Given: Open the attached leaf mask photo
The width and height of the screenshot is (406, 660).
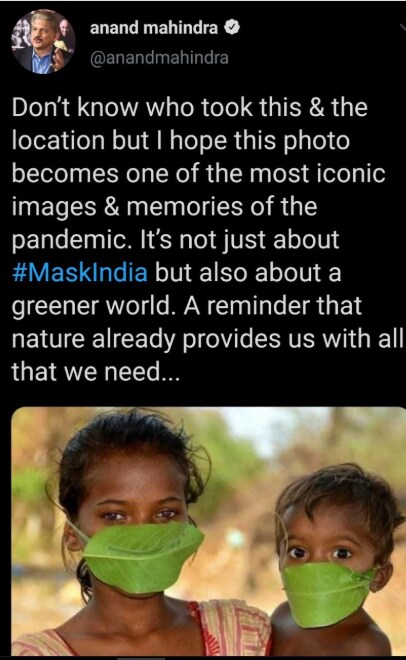Looking at the screenshot, I should click(x=208, y=530).
